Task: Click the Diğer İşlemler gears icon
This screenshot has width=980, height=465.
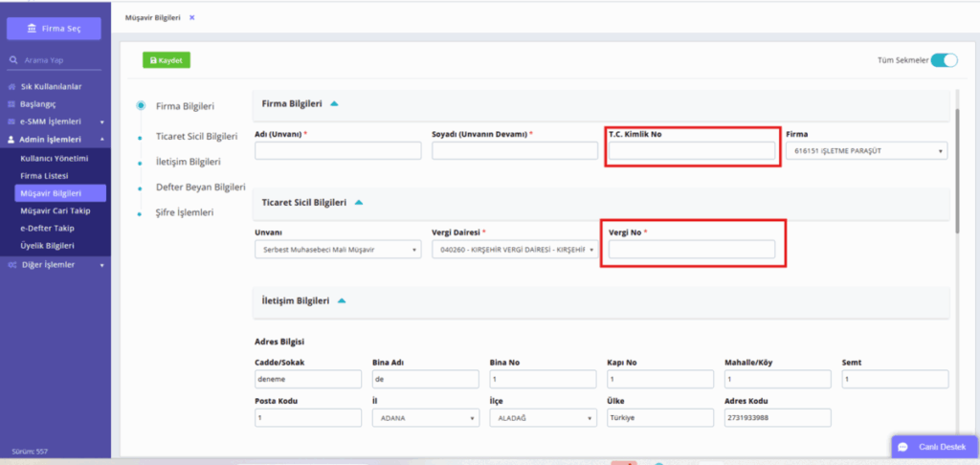Action: (x=11, y=265)
